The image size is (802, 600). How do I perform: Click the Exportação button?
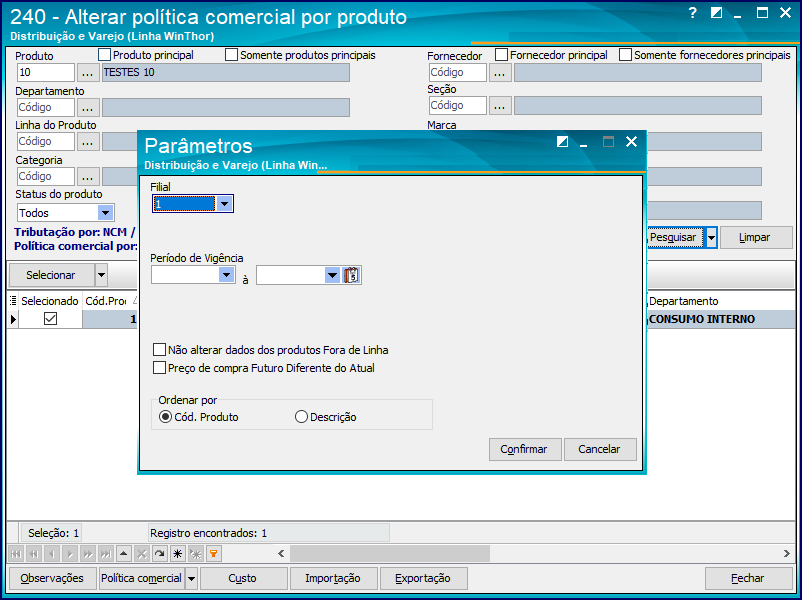point(423,579)
